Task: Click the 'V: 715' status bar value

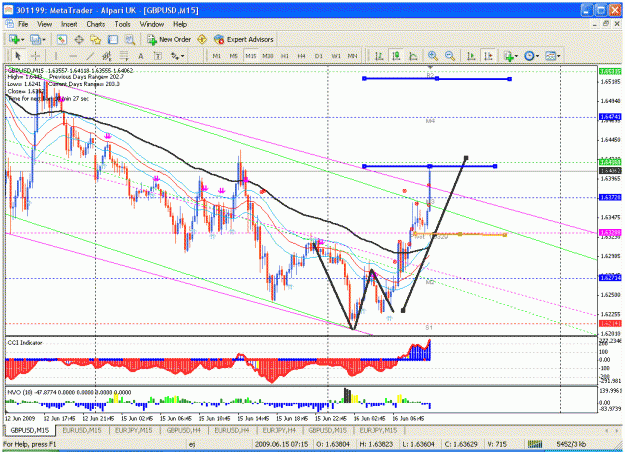Action: click(x=498, y=444)
